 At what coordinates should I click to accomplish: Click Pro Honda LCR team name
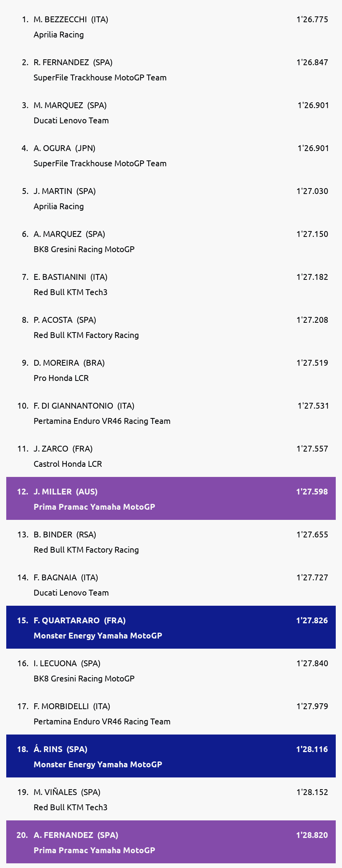[x=61, y=378]
